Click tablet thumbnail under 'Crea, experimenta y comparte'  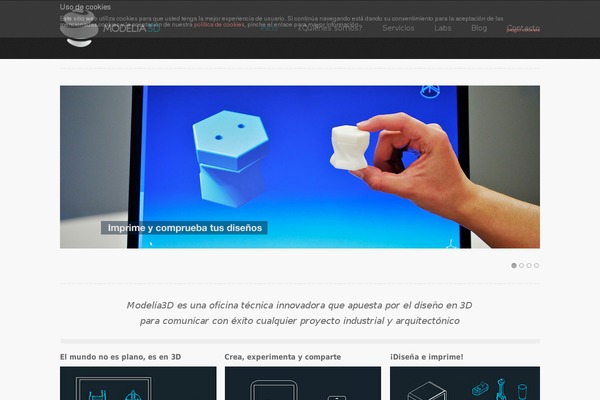(303, 383)
